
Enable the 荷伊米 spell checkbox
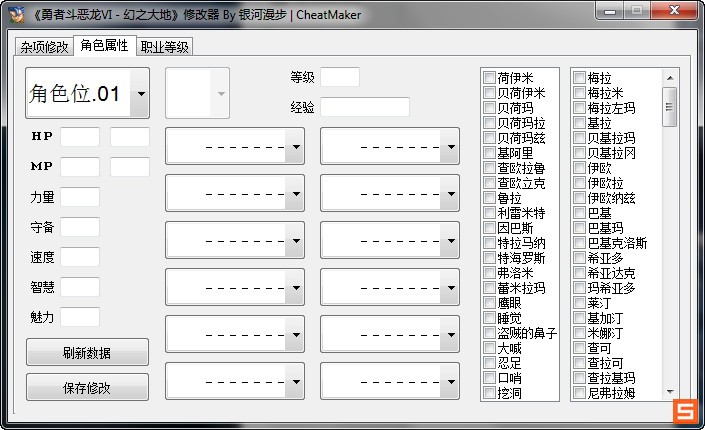point(490,78)
